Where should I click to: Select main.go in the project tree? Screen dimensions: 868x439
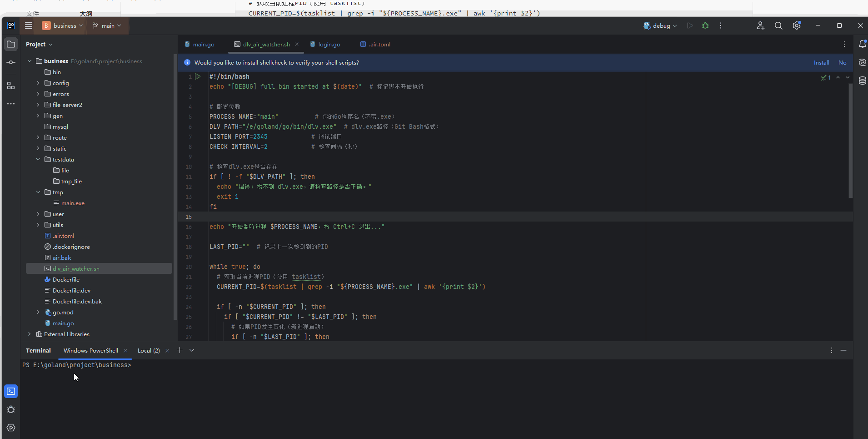coord(63,323)
